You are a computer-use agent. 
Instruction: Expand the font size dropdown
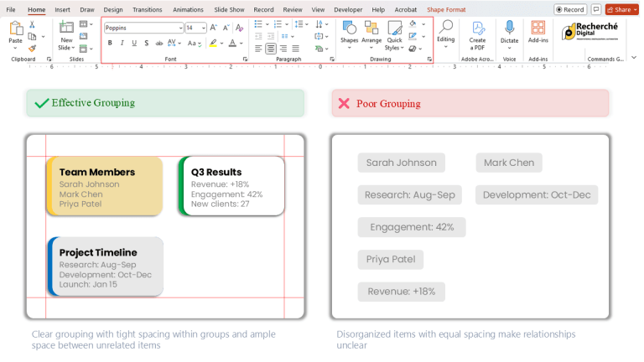pyautogui.click(x=204, y=28)
